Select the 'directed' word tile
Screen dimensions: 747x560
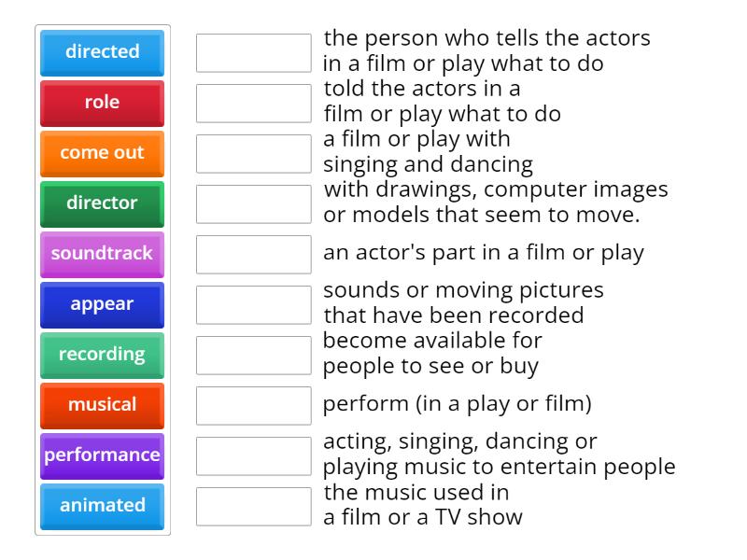point(102,53)
